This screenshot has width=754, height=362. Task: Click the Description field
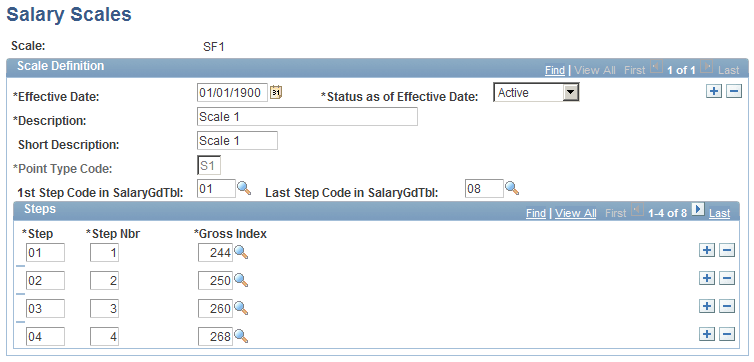click(307, 117)
